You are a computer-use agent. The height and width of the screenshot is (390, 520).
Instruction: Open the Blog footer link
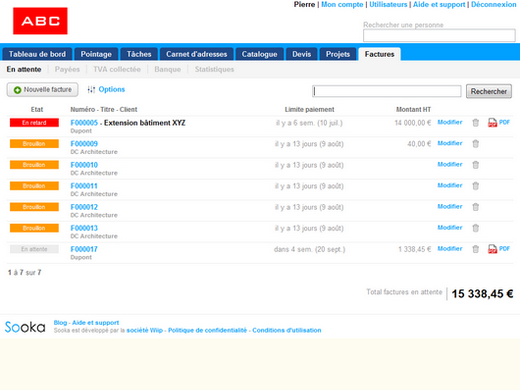click(60, 323)
